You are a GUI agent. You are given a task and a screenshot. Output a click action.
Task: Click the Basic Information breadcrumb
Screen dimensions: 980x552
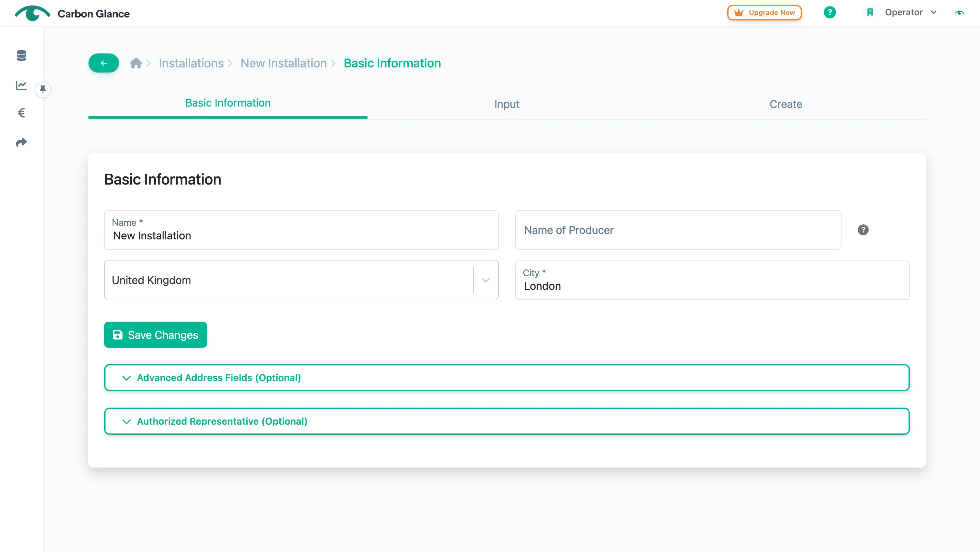pos(392,63)
